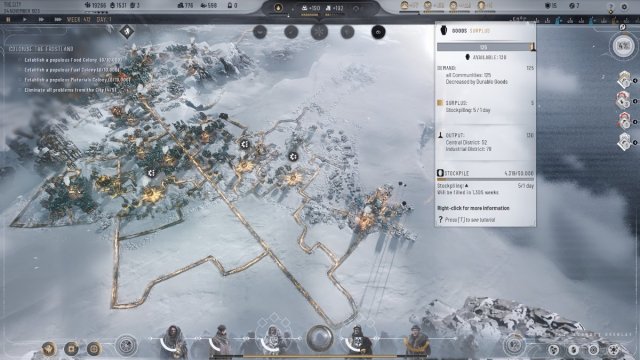Click 'Right-click for more information' text
Viewport: 640px width, 360px height.
pos(473,208)
